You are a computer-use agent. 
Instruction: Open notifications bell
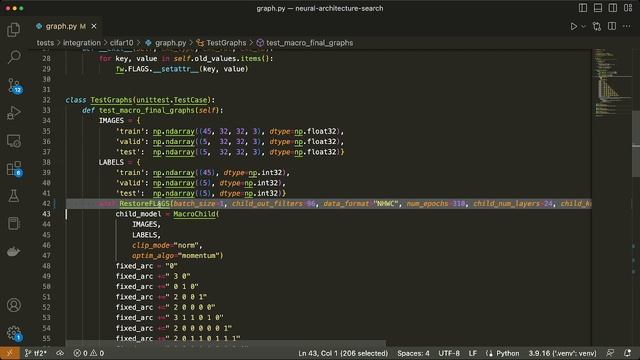pyautogui.click(x=627, y=353)
